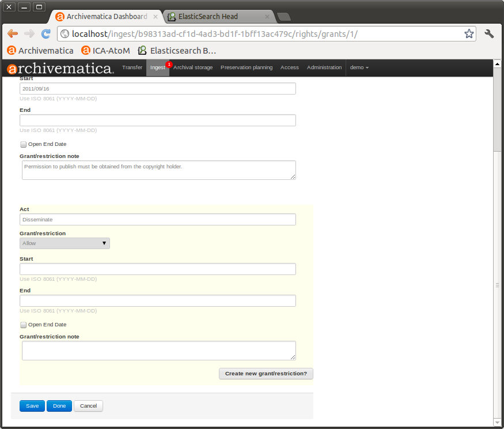The image size is (504, 429).
Task: Bookmark this page via the star icon
Action: (468, 33)
